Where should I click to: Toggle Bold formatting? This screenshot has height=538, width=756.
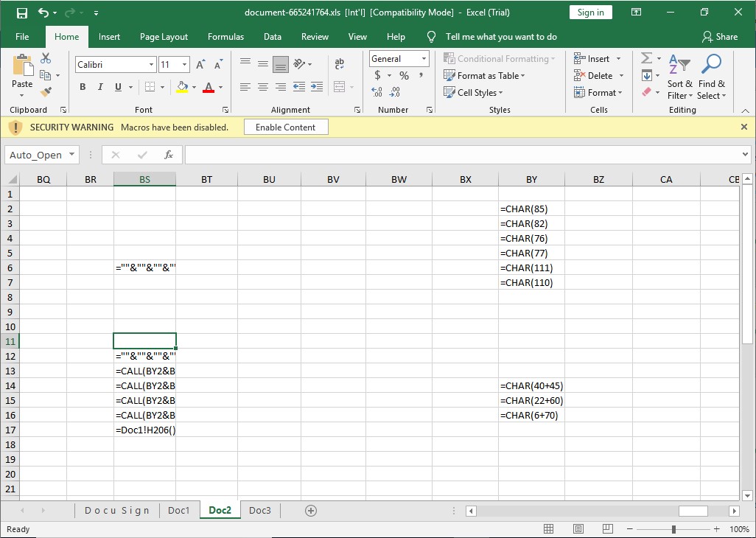tap(83, 87)
